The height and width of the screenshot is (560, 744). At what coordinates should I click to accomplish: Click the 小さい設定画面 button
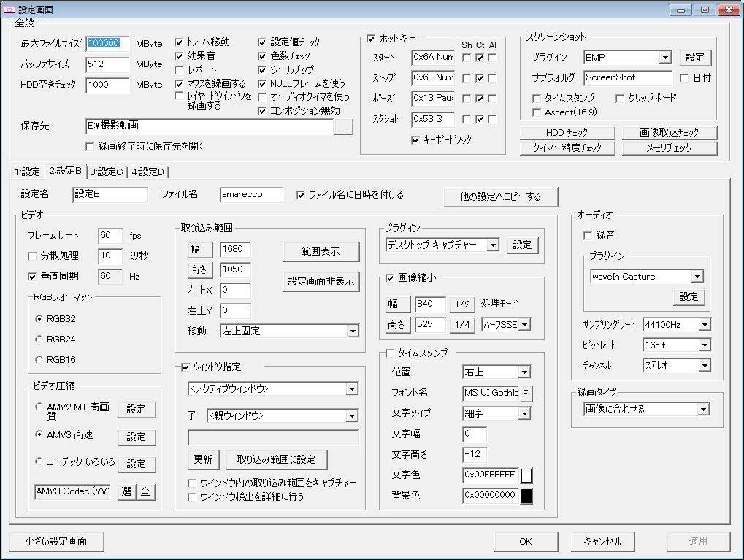click(x=56, y=542)
